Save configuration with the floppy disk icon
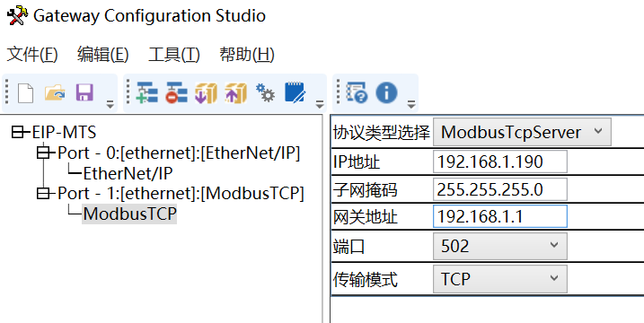The height and width of the screenshot is (323, 644). point(84,92)
